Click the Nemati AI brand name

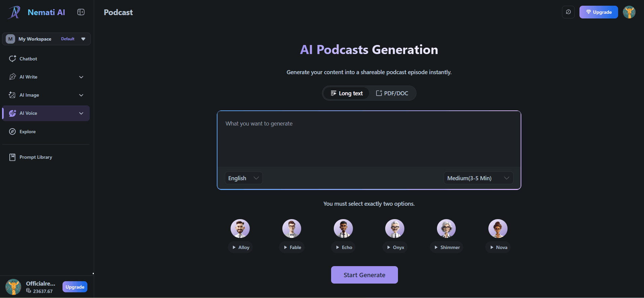[x=46, y=12]
